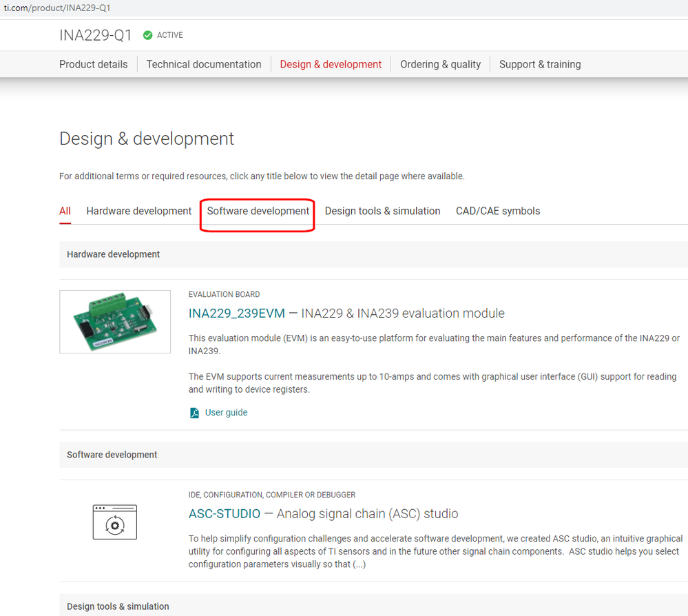Click the text 'Analog signal chain (ASC) studio'

(367, 514)
